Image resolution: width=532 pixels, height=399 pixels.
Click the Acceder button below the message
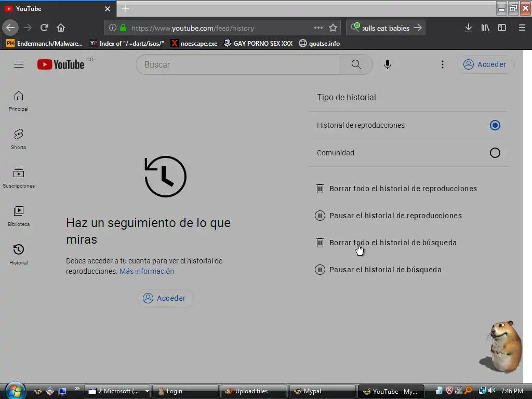coord(165,298)
